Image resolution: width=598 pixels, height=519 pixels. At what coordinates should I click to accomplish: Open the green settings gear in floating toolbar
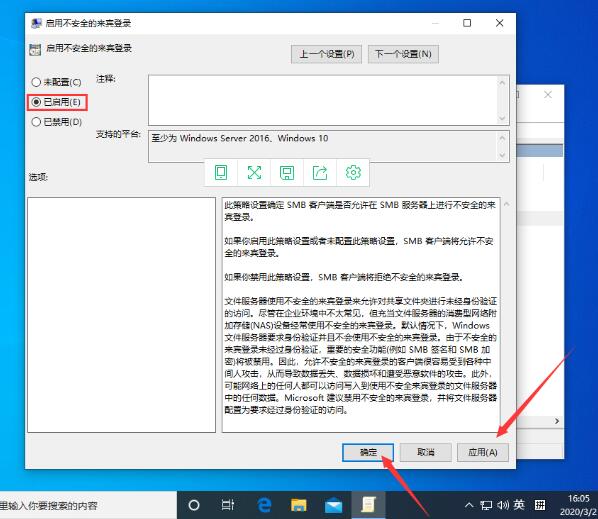click(353, 172)
